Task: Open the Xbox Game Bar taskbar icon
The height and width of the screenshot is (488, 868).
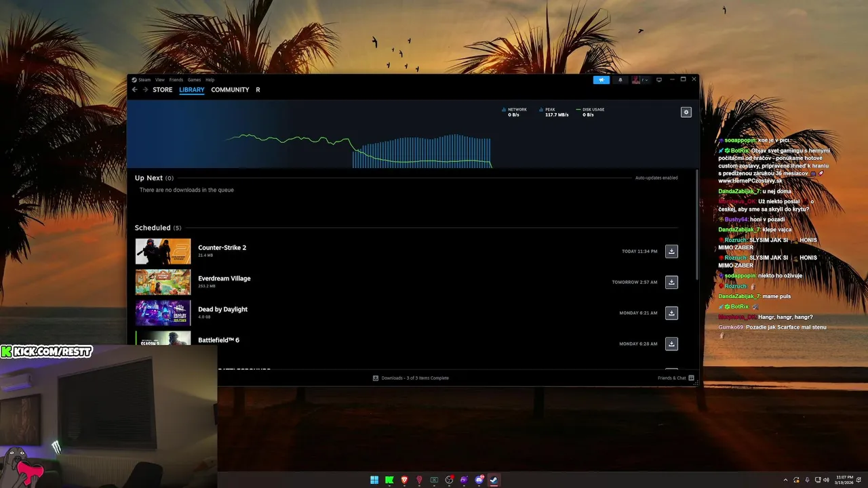Action: point(434,480)
